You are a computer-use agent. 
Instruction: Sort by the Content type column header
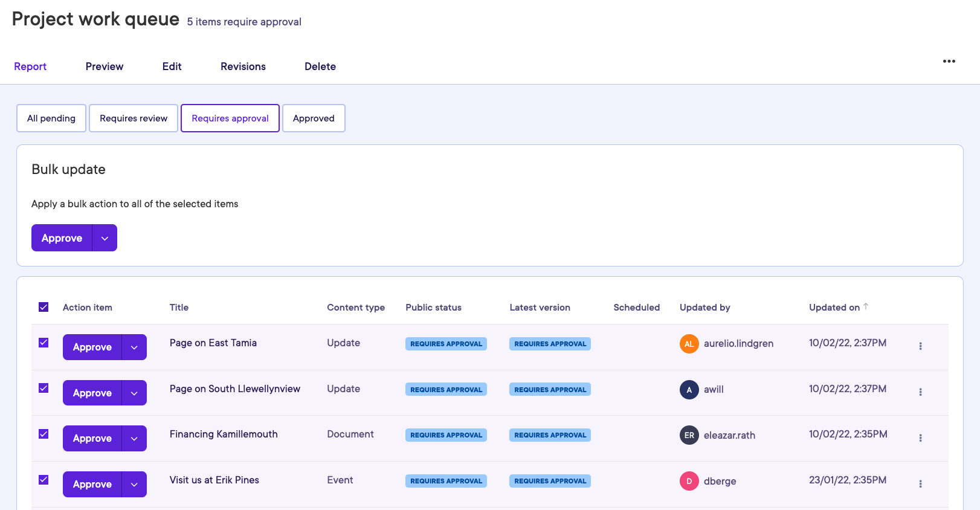[x=355, y=308]
